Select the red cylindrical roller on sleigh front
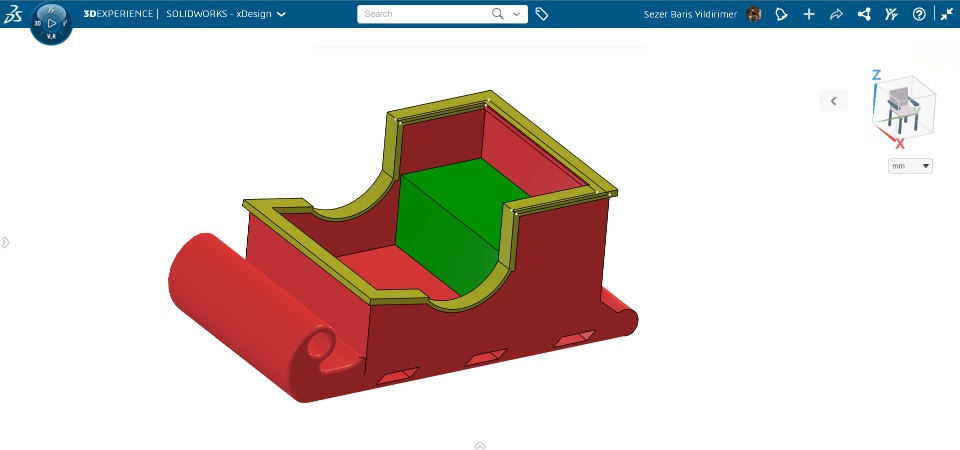This screenshot has height=450, width=960. coord(245,306)
